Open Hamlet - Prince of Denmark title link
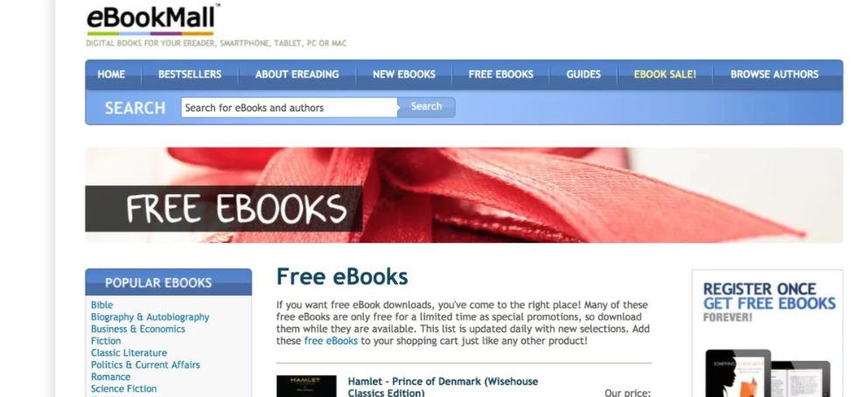The width and height of the screenshot is (868, 397). click(443, 387)
